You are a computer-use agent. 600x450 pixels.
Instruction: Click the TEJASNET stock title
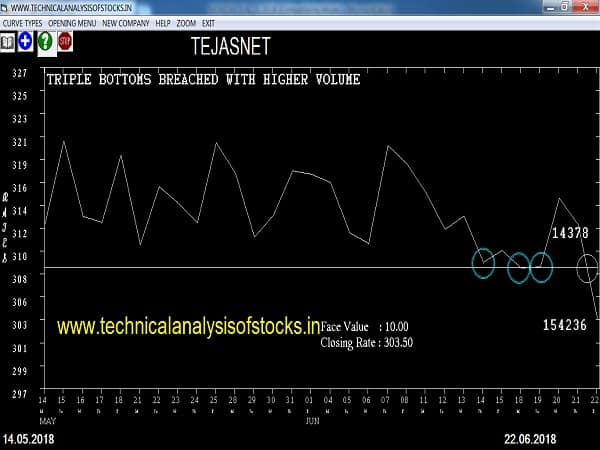[230, 47]
